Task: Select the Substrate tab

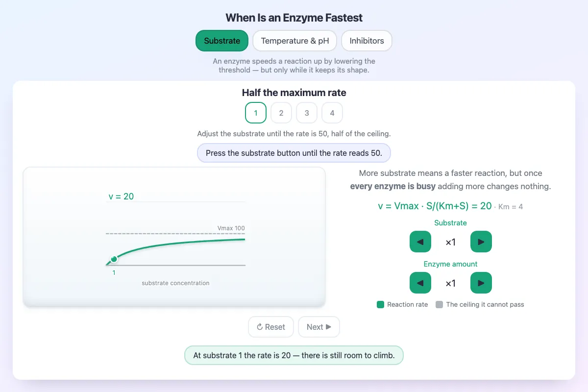Action: pyautogui.click(x=222, y=41)
